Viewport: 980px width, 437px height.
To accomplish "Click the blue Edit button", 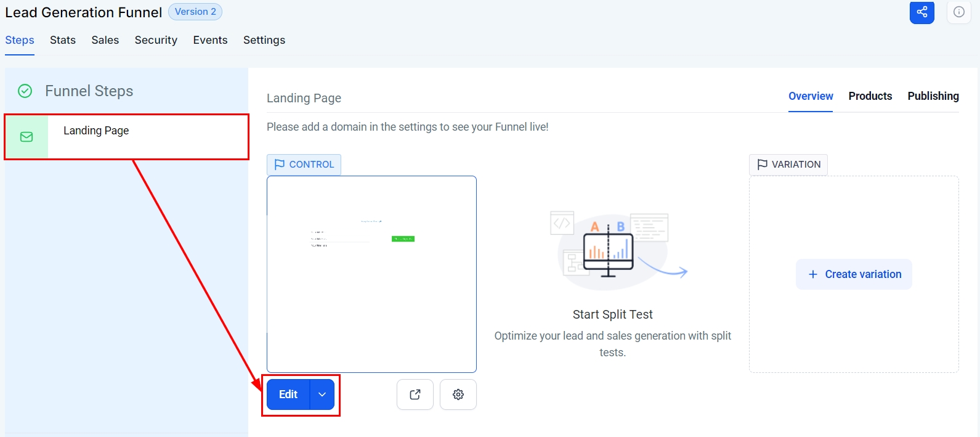I will (288, 394).
